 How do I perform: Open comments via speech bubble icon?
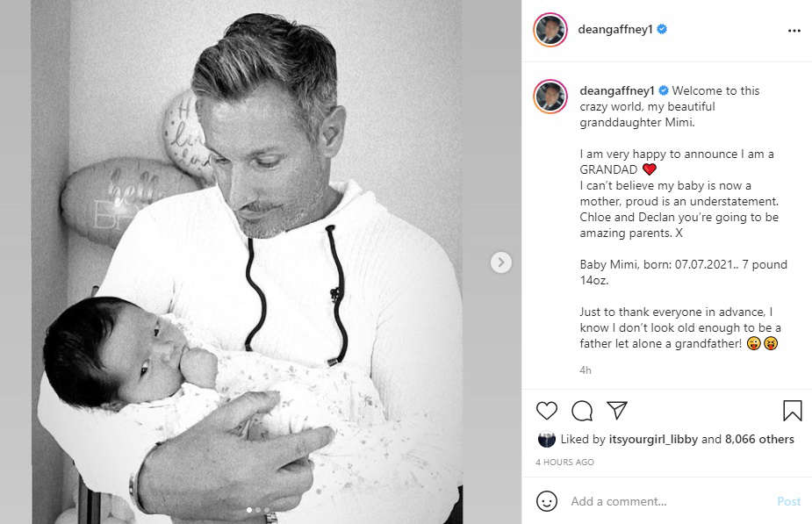coord(582,411)
